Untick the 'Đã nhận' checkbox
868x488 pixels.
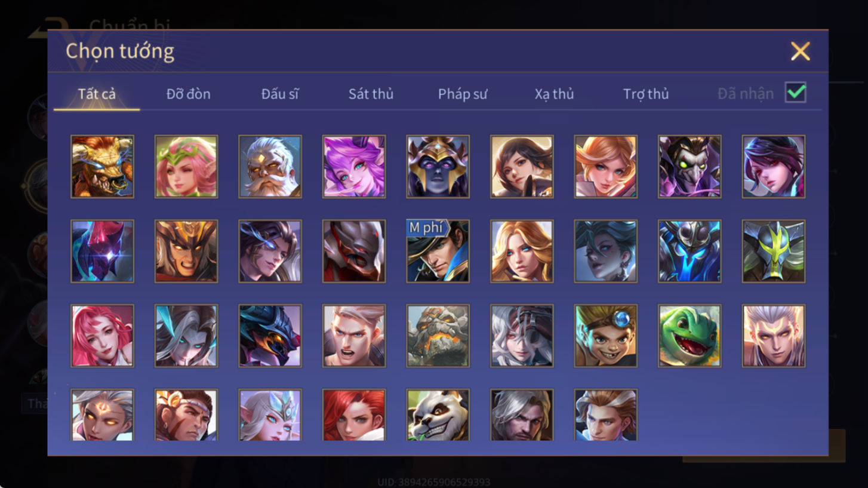(795, 93)
